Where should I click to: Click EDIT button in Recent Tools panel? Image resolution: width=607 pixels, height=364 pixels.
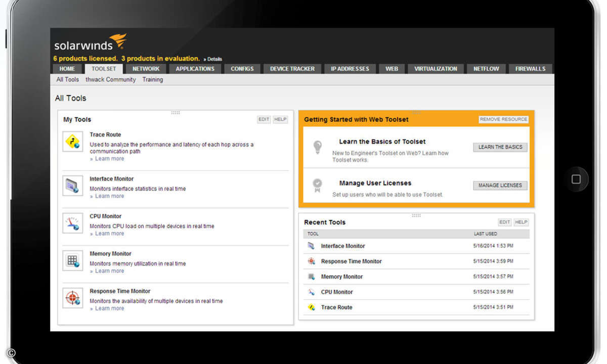(x=505, y=222)
